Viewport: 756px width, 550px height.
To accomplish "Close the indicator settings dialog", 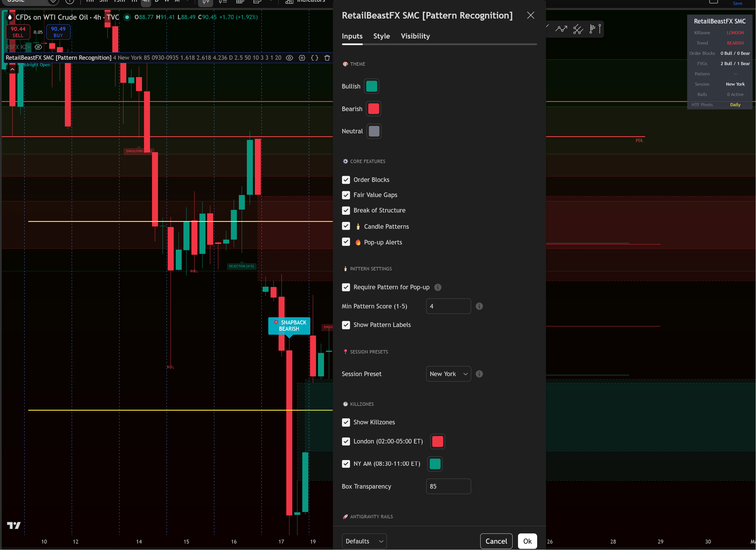I will (530, 15).
